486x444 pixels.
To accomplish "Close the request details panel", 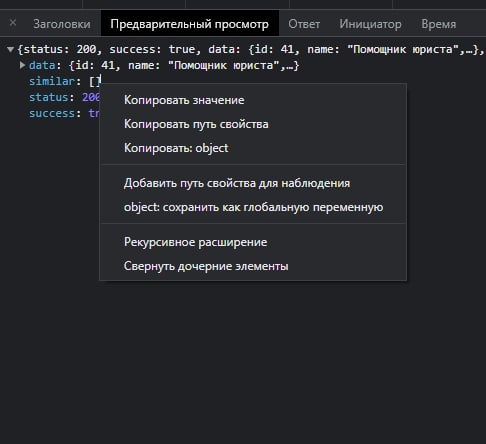I will pos(13,23).
